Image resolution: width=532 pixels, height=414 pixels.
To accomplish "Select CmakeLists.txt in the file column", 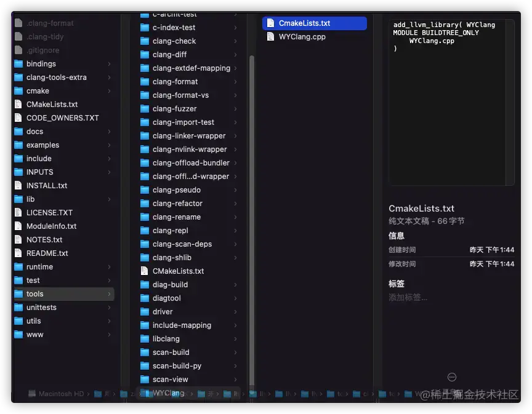I will click(x=305, y=23).
